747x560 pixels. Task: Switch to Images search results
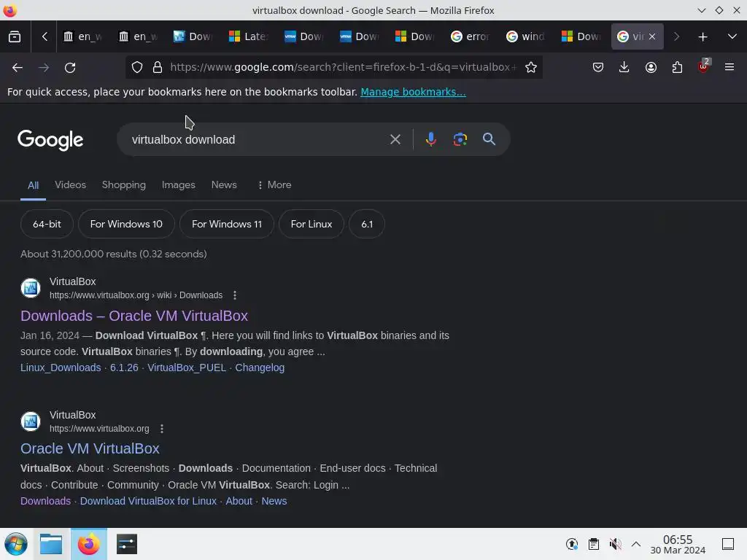coord(178,184)
